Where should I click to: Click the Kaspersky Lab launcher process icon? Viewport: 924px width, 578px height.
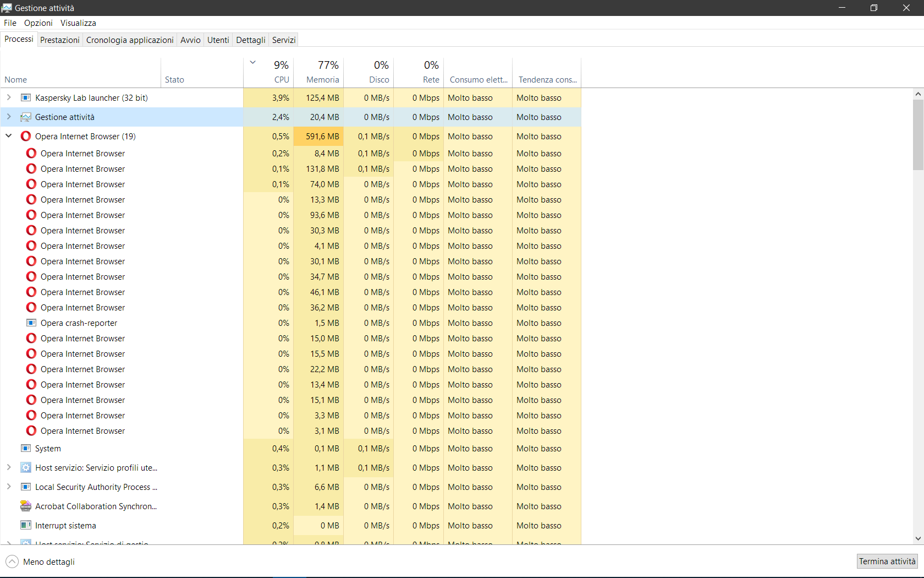pos(25,98)
